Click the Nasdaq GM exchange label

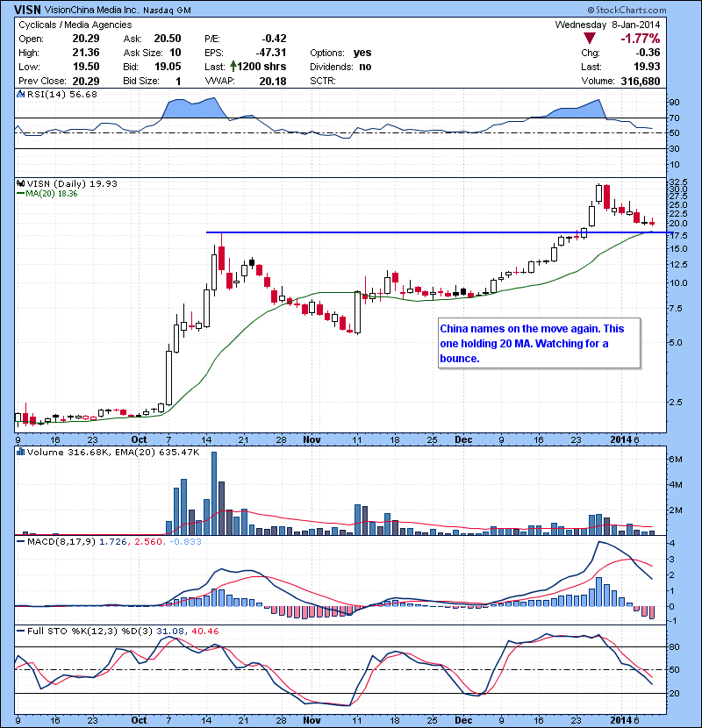pos(168,11)
